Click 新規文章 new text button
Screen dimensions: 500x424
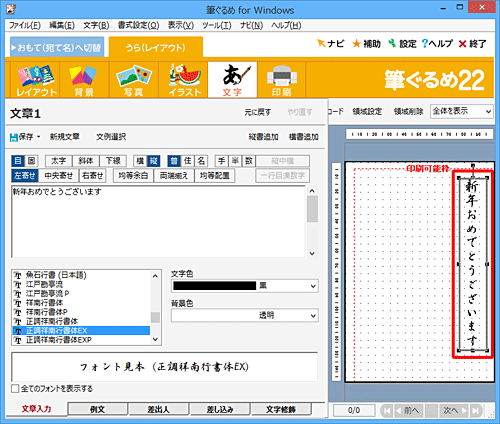coord(65,137)
